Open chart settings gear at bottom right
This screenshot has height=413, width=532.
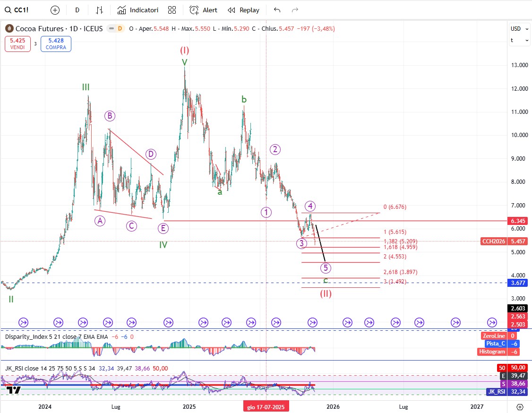point(520,406)
